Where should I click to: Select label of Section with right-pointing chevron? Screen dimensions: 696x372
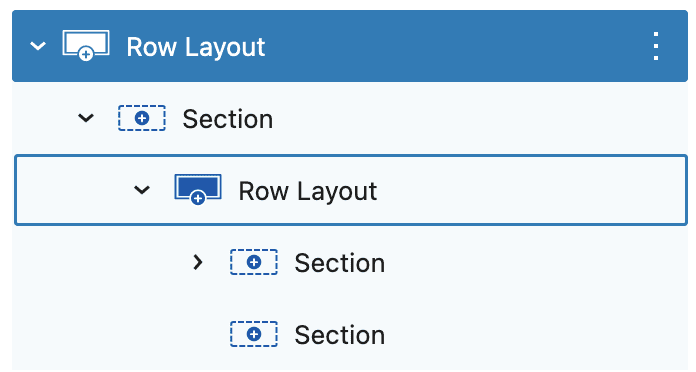[x=340, y=263]
